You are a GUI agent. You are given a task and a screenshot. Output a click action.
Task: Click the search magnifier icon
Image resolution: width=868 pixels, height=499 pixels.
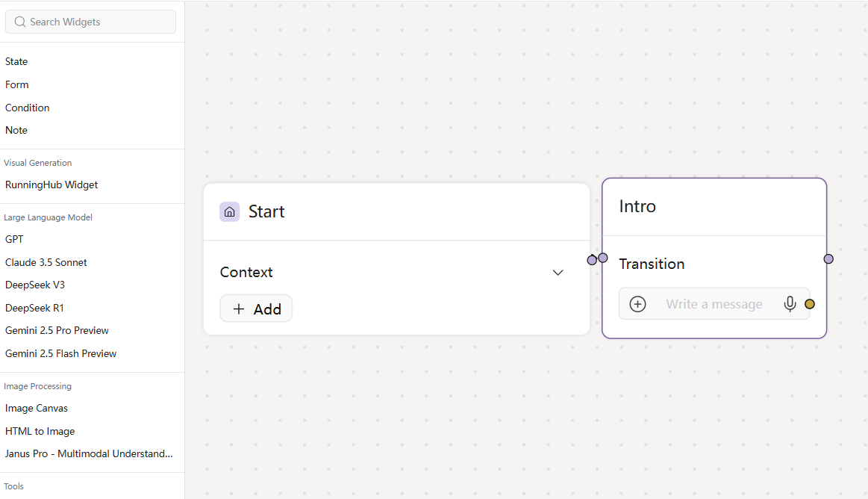tap(20, 22)
